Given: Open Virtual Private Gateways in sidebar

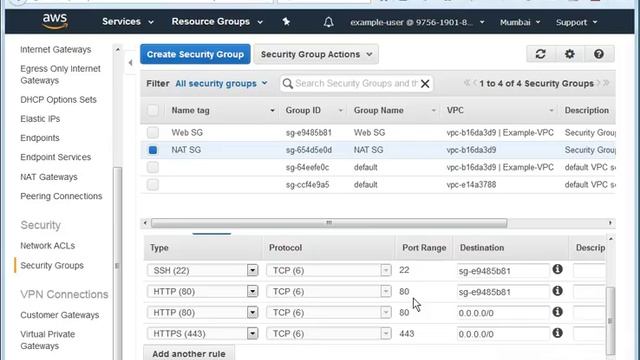Looking at the screenshot, I should point(48,340).
